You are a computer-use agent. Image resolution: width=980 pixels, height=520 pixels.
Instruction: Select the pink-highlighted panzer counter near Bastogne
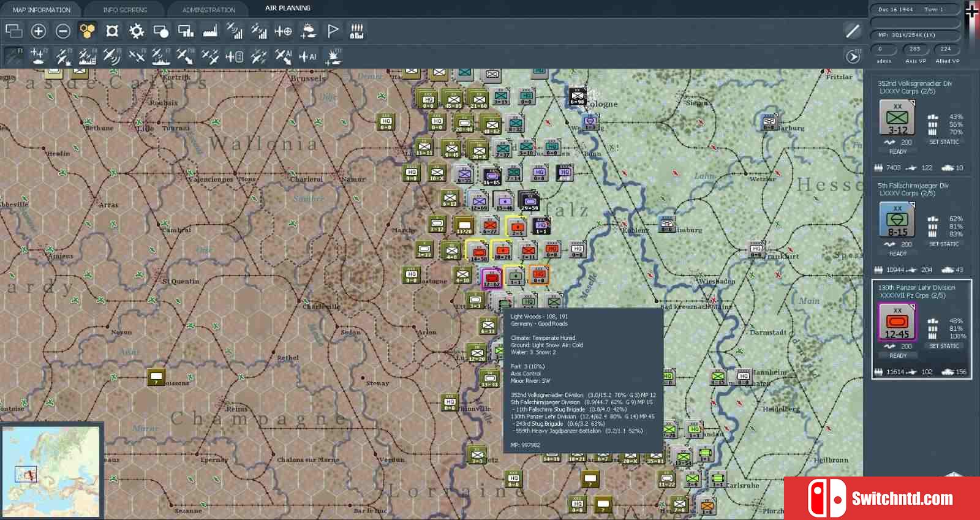pyautogui.click(x=491, y=278)
